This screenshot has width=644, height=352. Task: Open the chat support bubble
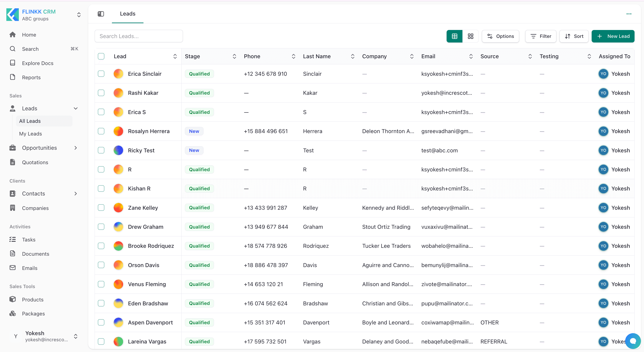633,341
